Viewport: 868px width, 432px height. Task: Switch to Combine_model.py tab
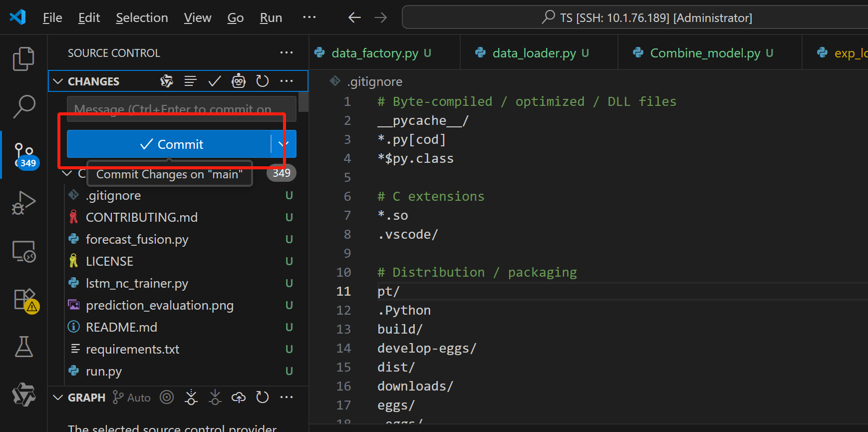(710, 53)
